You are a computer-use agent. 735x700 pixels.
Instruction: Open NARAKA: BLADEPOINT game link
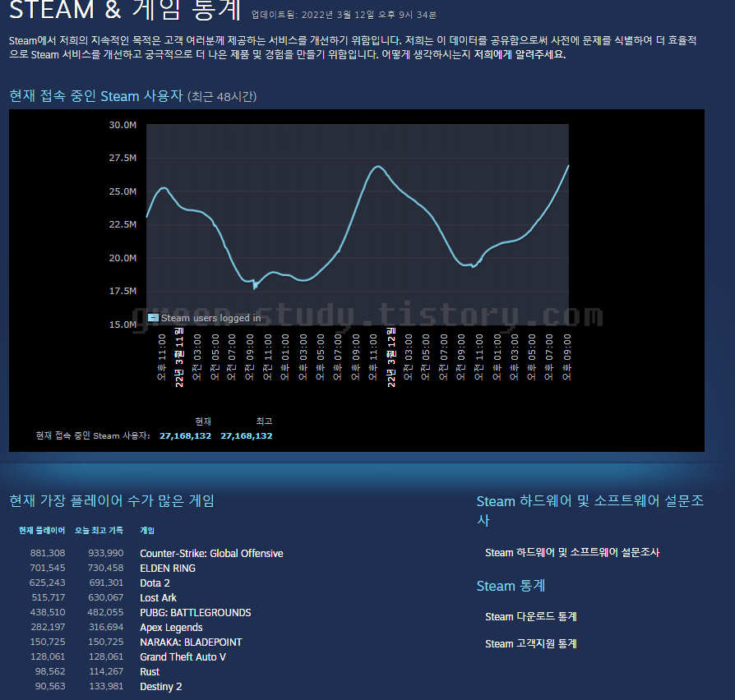(x=191, y=642)
